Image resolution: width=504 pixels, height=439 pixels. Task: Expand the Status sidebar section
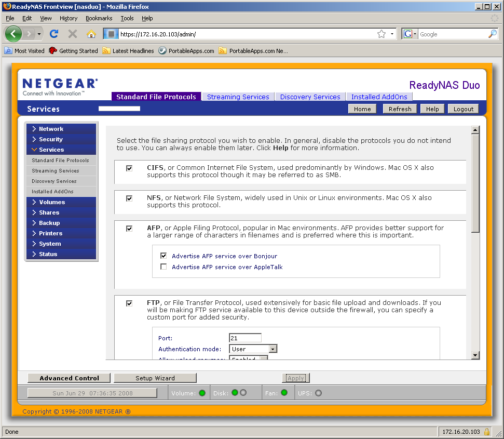pos(61,254)
